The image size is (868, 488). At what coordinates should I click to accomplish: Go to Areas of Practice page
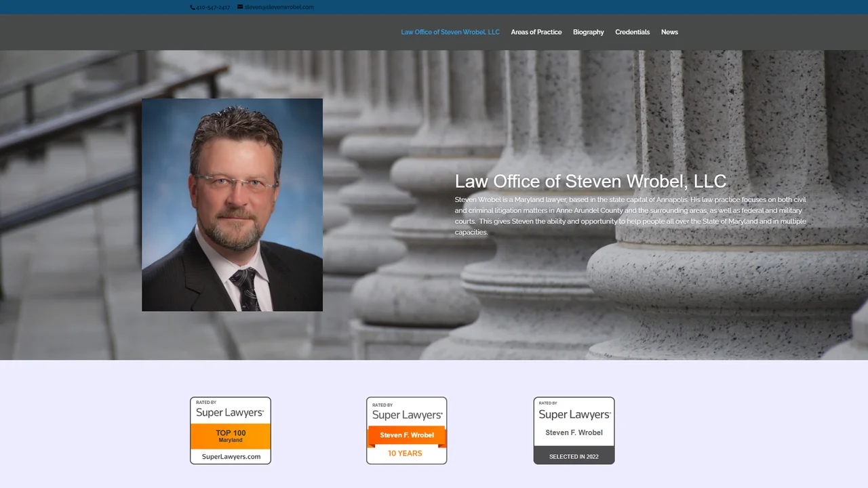536,32
